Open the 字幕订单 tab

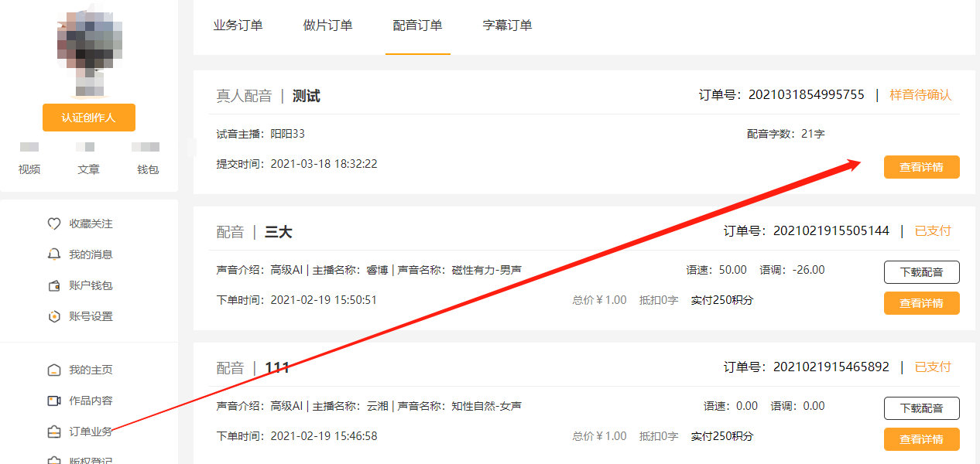[x=507, y=26]
